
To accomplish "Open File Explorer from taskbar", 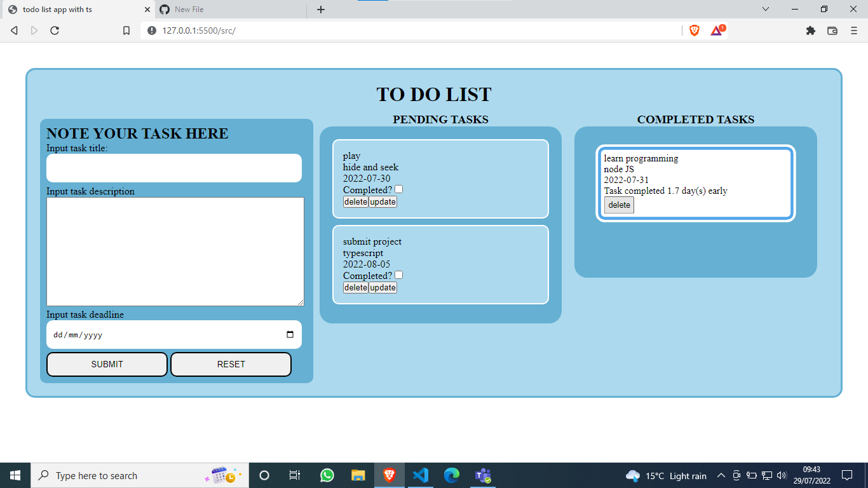I will click(x=358, y=475).
